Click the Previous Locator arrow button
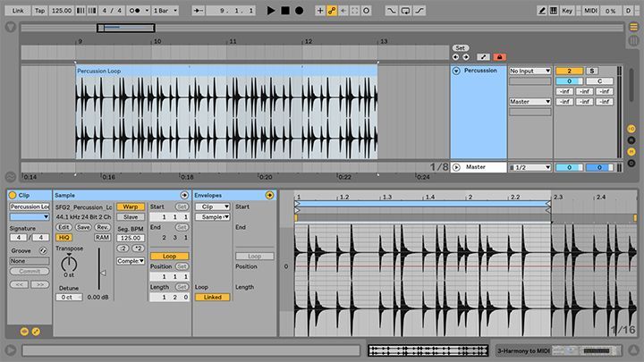The width and height of the screenshot is (644, 362). pyautogui.click(x=455, y=57)
